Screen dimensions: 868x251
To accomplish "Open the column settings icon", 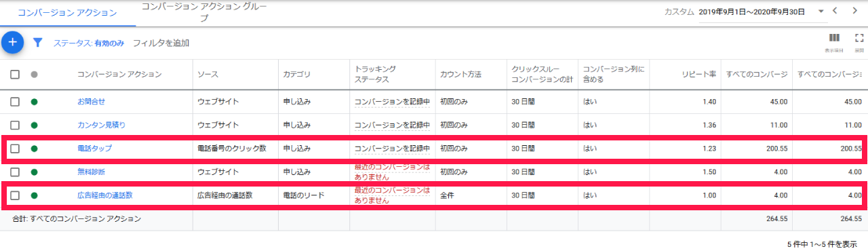I will (x=834, y=38).
